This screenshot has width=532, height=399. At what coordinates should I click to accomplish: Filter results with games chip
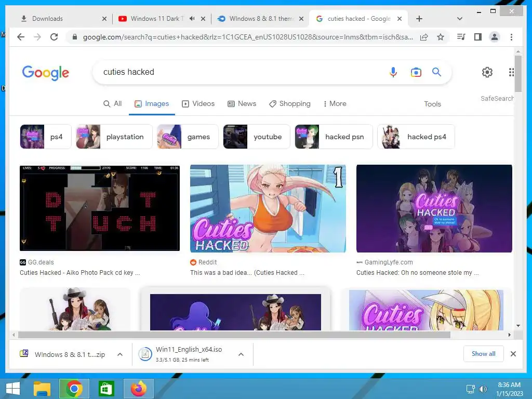coord(187,137)
